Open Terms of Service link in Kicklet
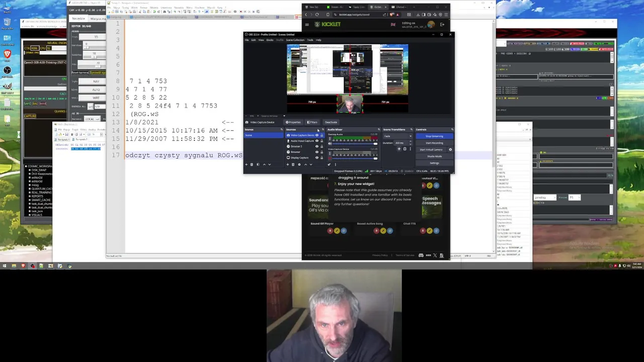This screenshot has width=644, height=362. 405,255
